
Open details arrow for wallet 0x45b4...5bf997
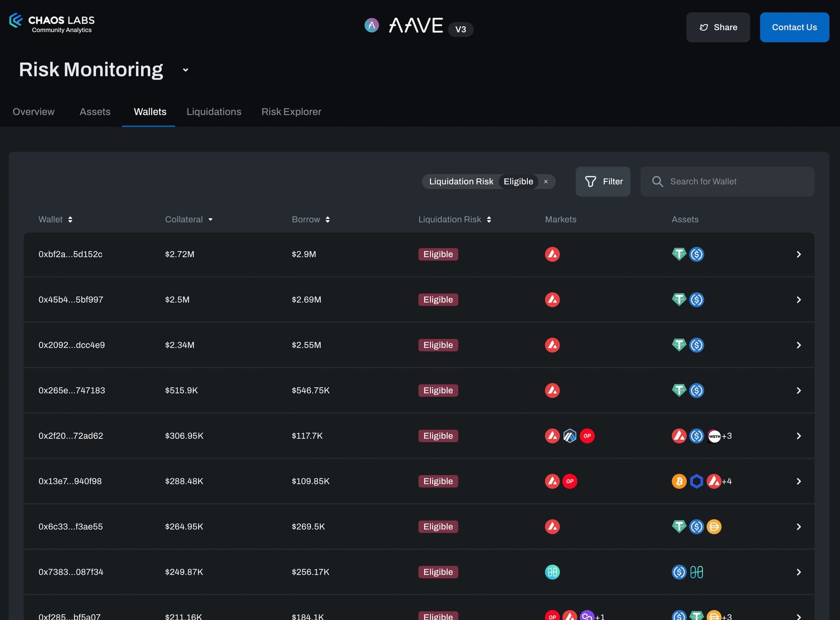point(798,300)
